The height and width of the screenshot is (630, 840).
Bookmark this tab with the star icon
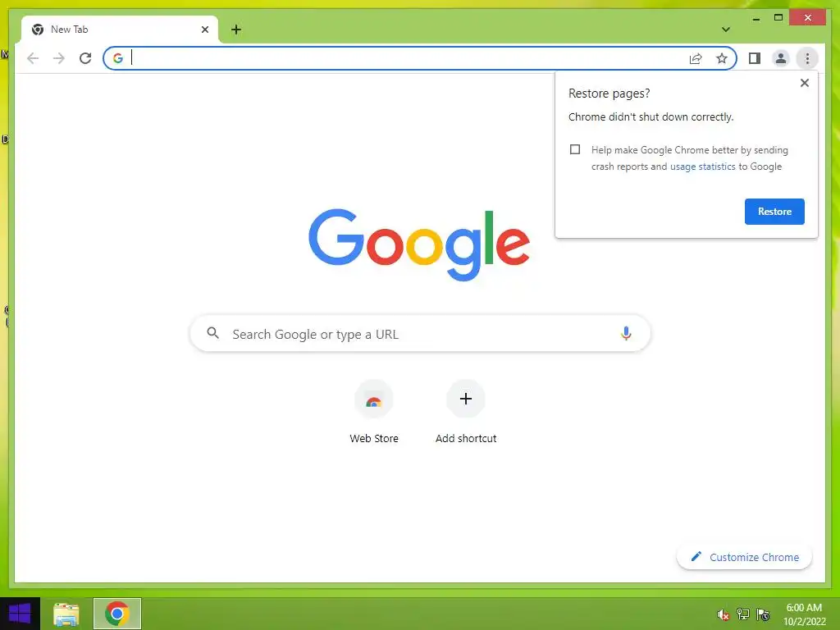722,58
